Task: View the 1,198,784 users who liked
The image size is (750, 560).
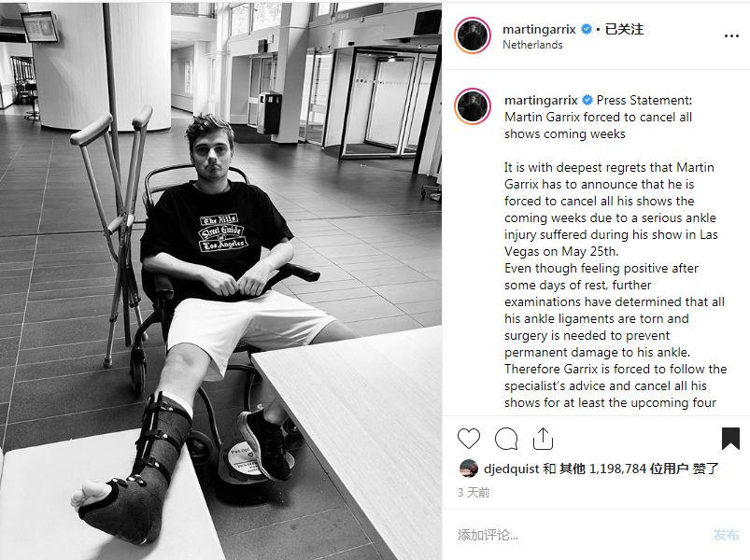Action: (x=639, y=469)
